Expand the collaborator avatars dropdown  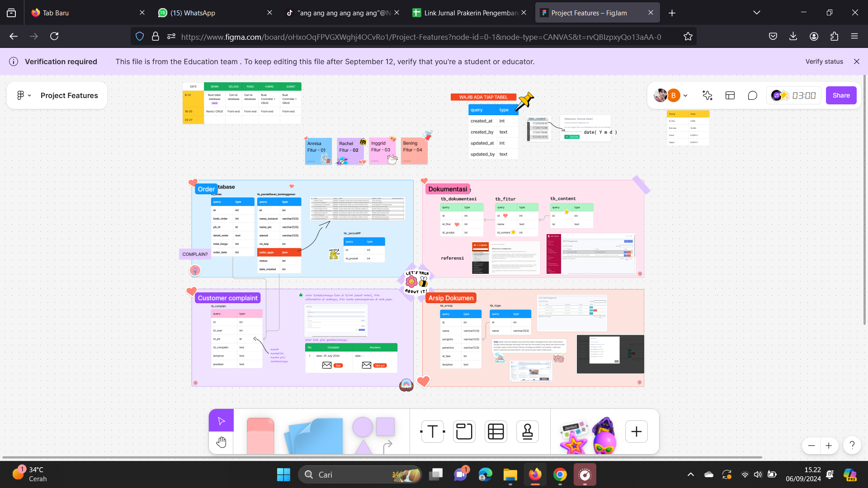(x=685, y=95)
